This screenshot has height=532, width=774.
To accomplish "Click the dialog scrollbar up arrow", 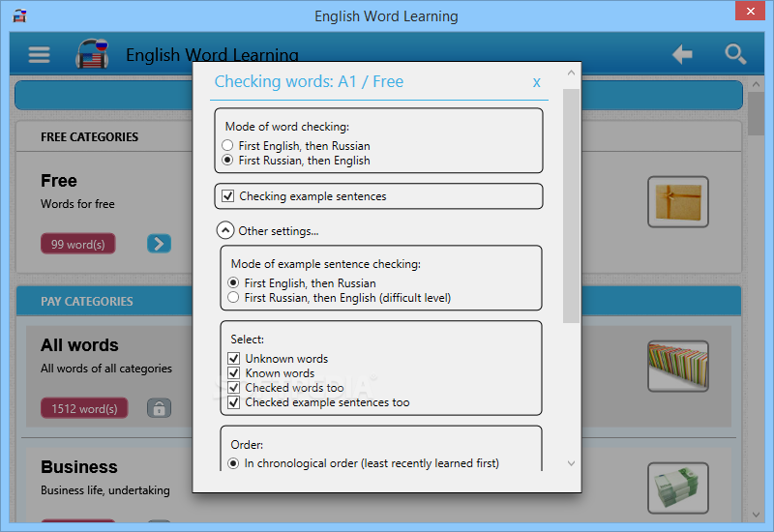I will click(571, 74).
